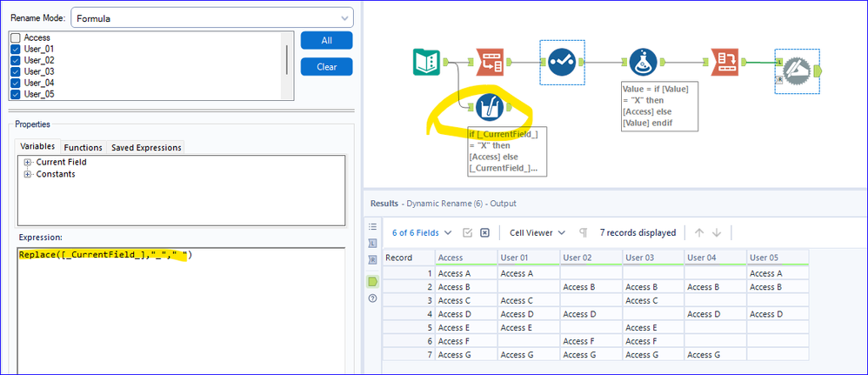Select the Select tool with checkmark
868x375 pixels.
pos(563,62)
